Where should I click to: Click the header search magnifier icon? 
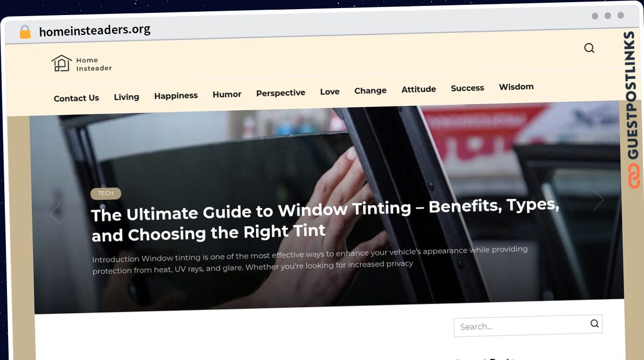589,48
